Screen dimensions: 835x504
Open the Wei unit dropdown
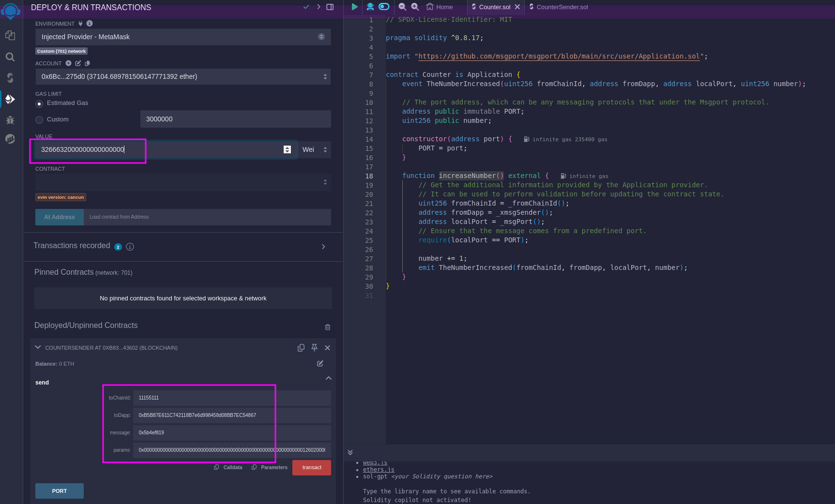click(x=315, y=149)
